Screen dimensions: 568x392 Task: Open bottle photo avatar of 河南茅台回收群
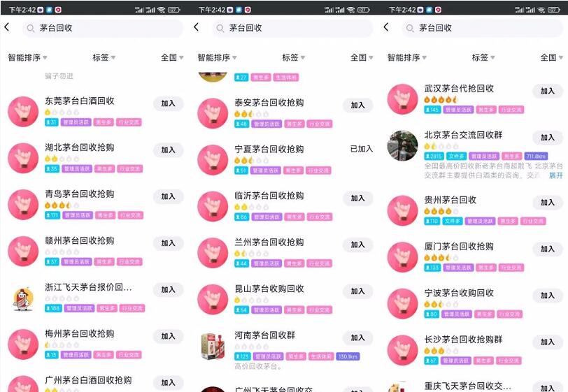click(213, 346)
